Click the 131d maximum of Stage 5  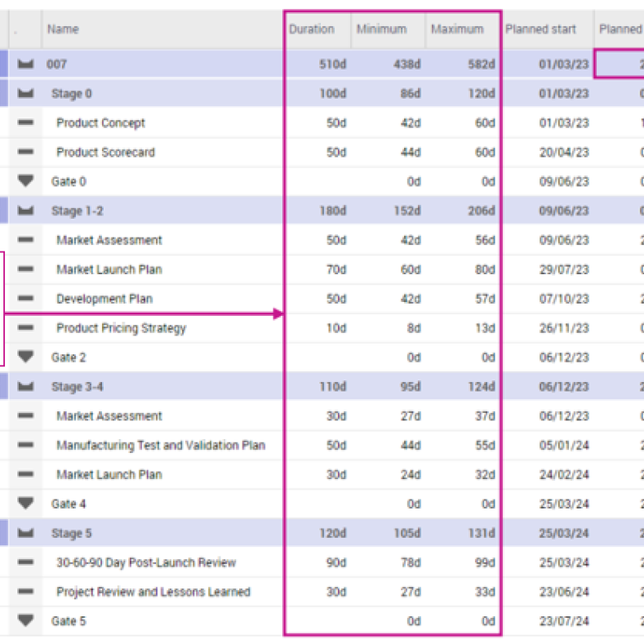coord(482,534)
